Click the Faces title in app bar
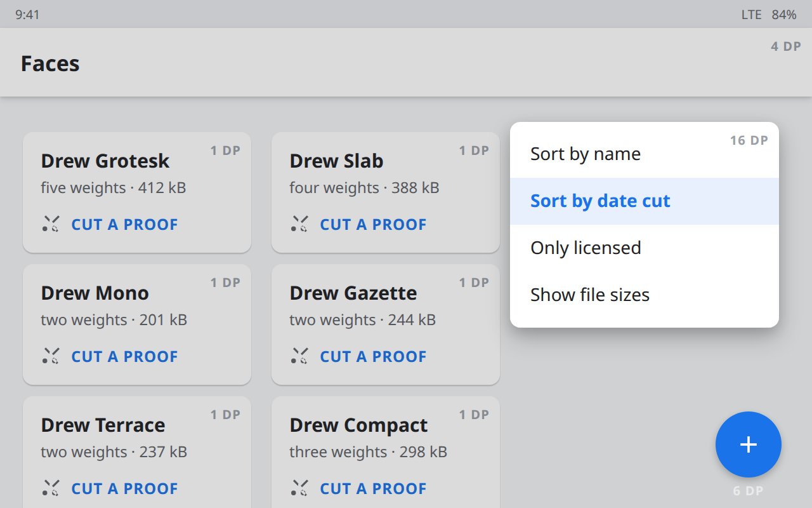 [x=50, y=63]
